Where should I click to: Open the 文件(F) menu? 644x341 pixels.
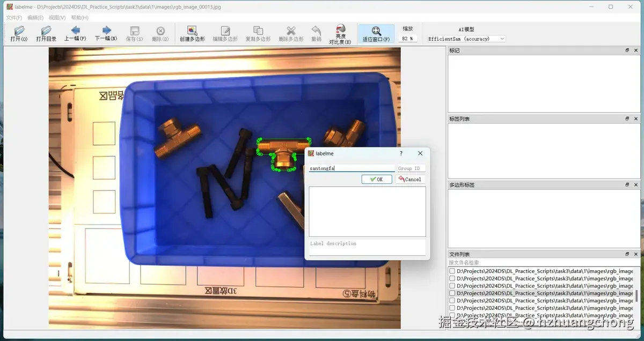[x=14, y=18]
